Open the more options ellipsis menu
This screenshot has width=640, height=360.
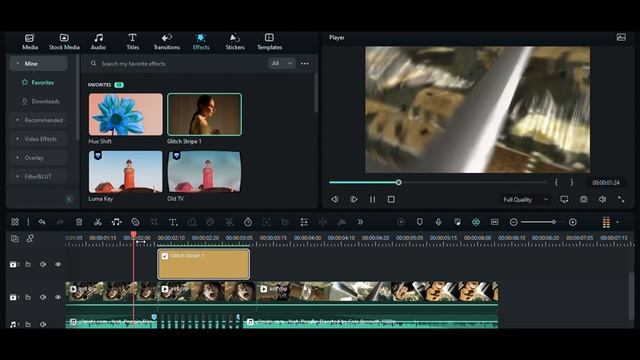305,64
